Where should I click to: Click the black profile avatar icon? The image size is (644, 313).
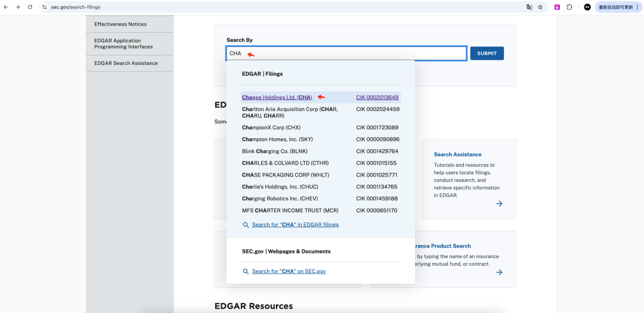tap(587, 7)
